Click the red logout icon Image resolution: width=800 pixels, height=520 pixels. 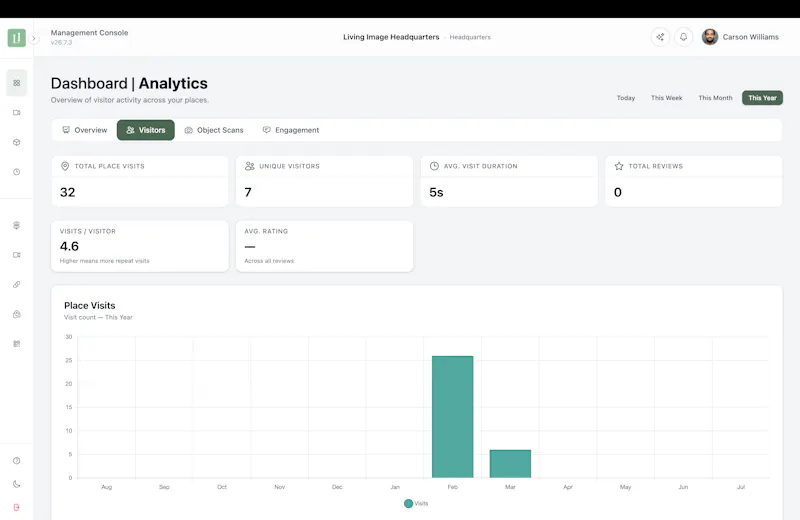16,507
